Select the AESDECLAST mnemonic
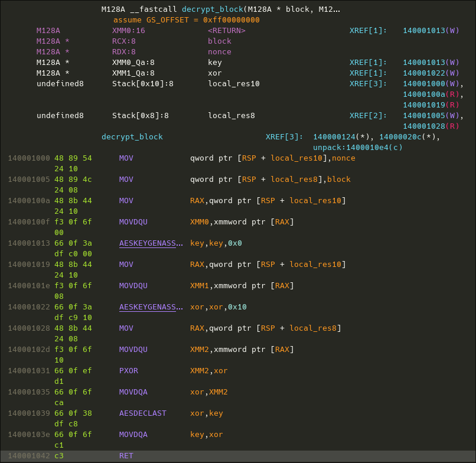Screen dimensions: 476x463 142,413
